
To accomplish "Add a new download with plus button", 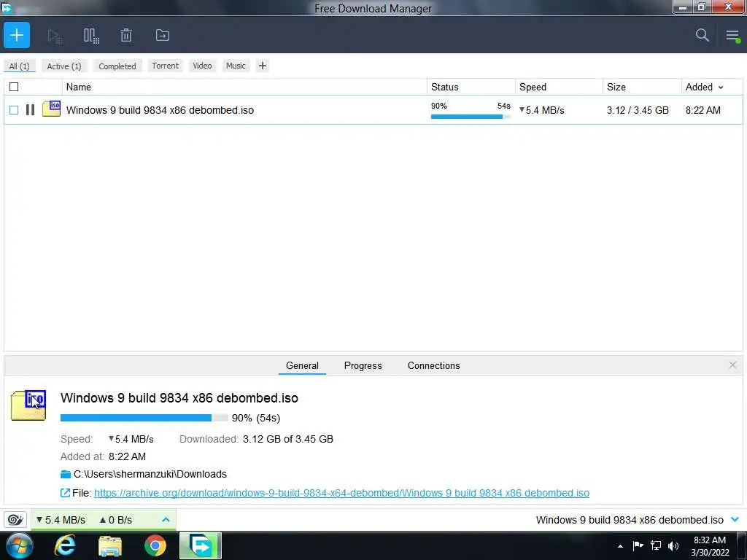I will [x=17, y=35].
